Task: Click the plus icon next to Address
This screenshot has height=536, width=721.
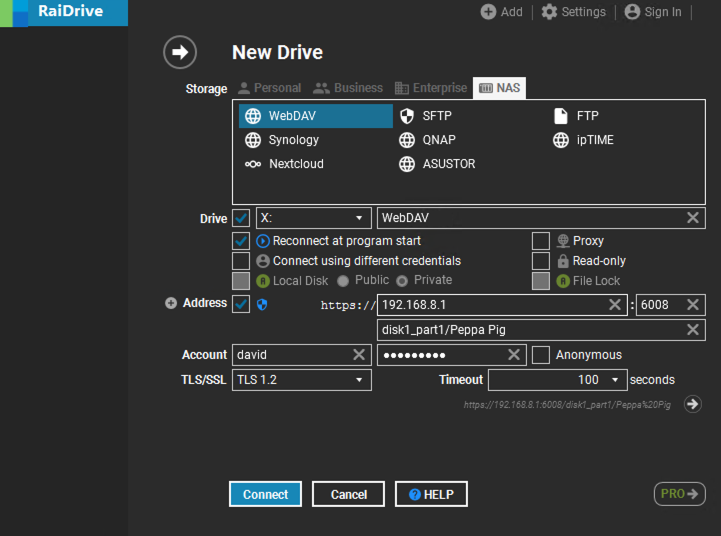Action: click(171, 303)
